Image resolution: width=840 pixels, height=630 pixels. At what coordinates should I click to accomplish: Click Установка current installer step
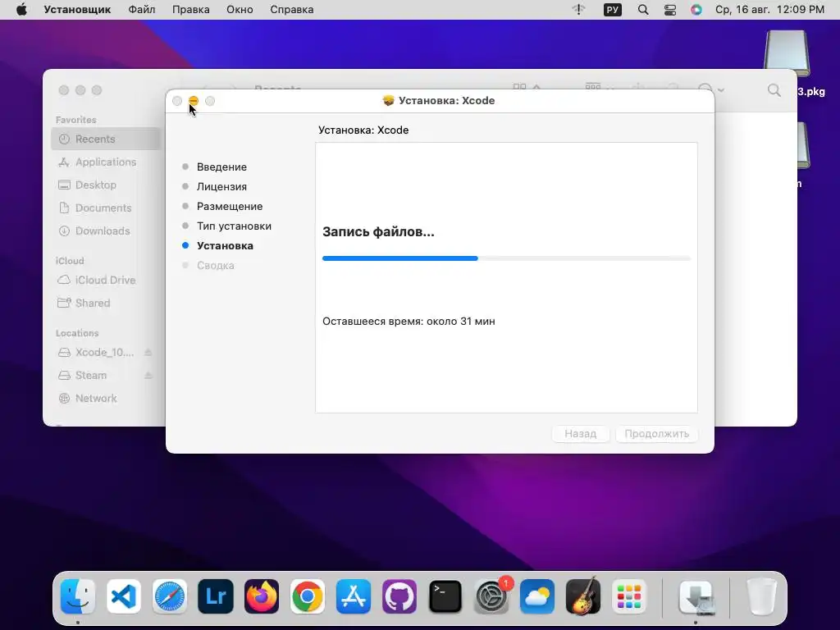tap(225, 246)
